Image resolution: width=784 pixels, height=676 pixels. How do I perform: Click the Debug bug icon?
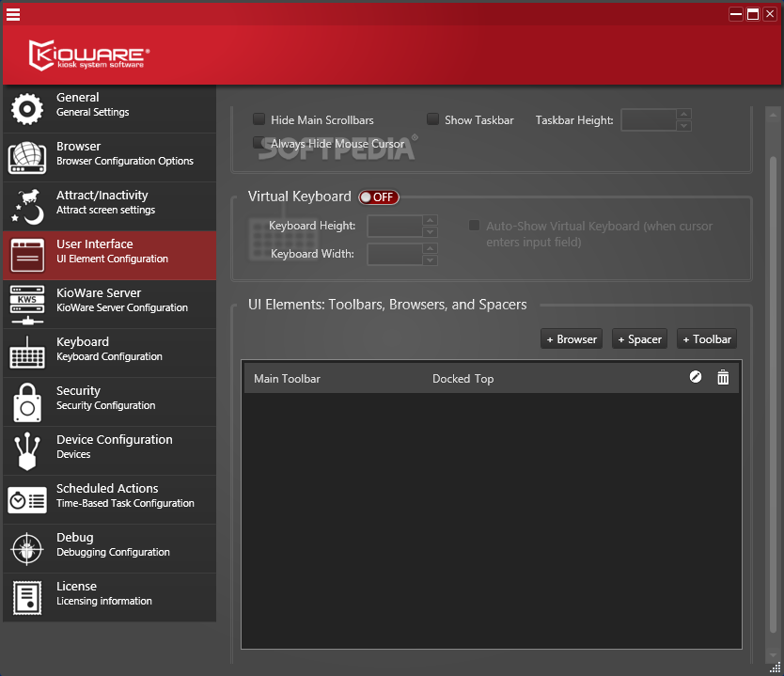pyautogui.click(x=27, y=549)
